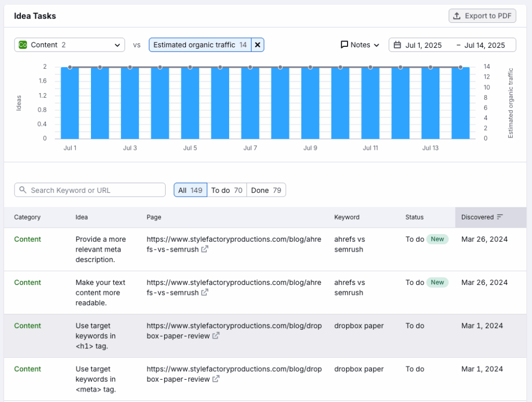Switch to the To do 70 tab
Screen dimensions: 532x402
[227, 190]
